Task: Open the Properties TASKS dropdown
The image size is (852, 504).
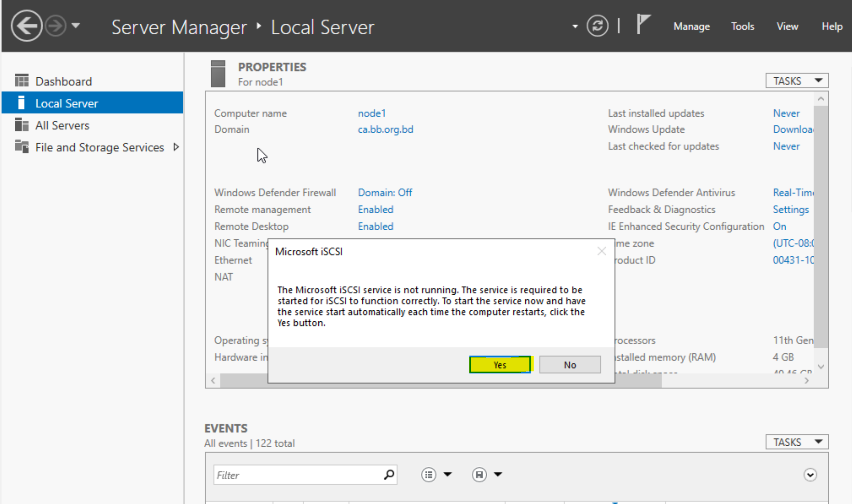Action: 797,81
